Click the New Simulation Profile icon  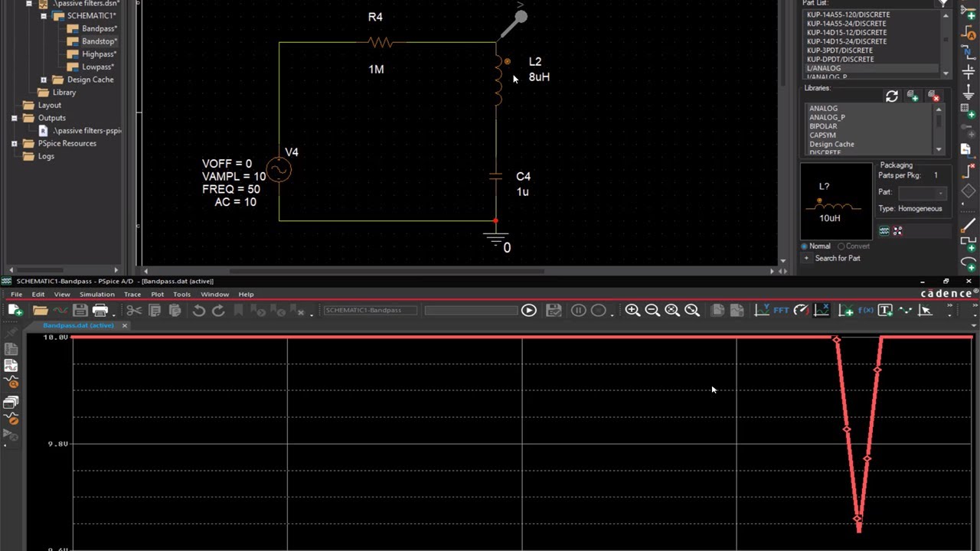tap(15, 310)
